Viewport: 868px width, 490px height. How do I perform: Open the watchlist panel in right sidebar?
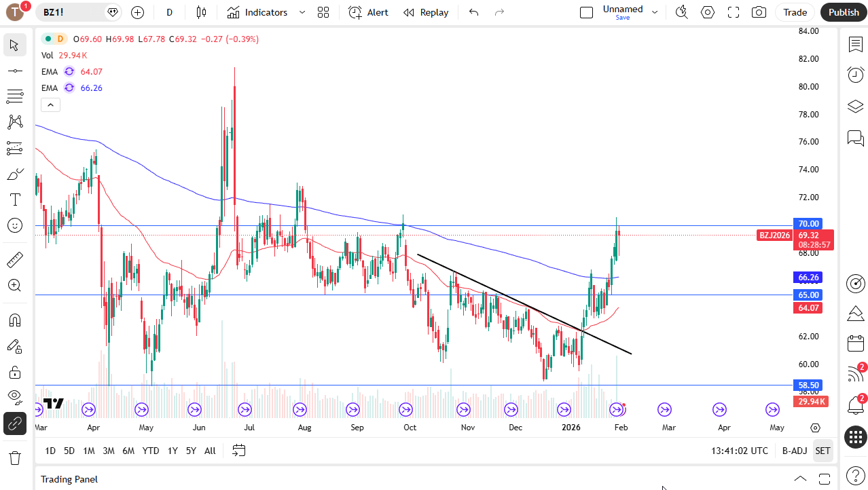click(855, 44)
